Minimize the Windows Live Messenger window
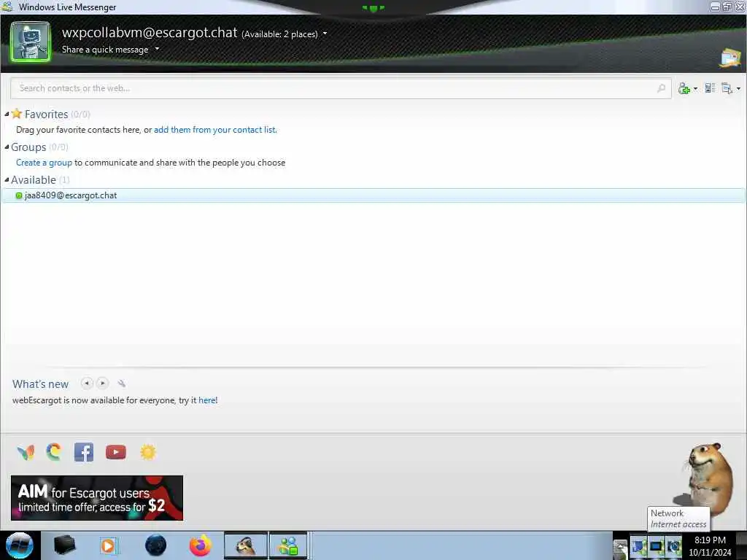The image size is (747, 560). coord(715,7)
